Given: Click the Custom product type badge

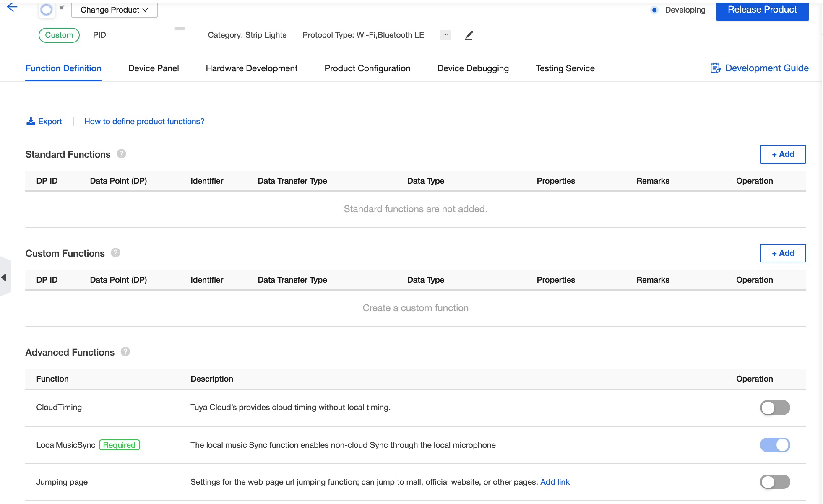Looking at the screenshot, I should click(58, 35).
